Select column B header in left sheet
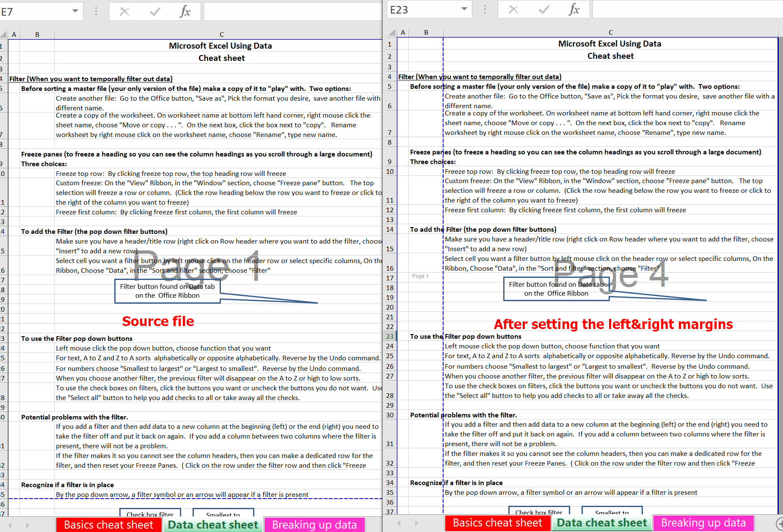The image size is (783, 532). (37, 34)
